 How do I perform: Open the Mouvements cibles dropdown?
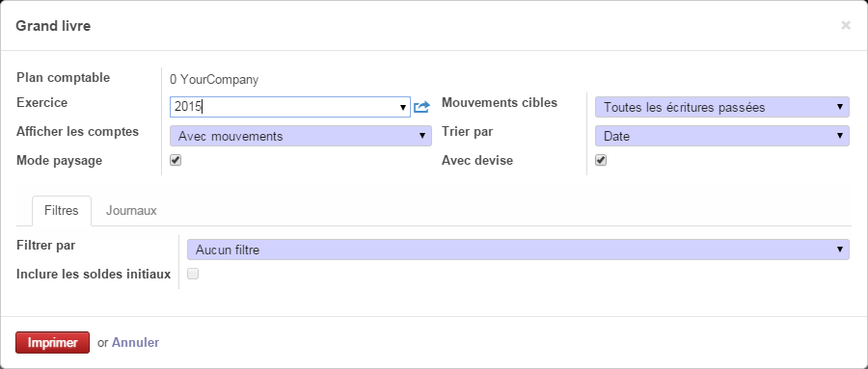(721, 107)
